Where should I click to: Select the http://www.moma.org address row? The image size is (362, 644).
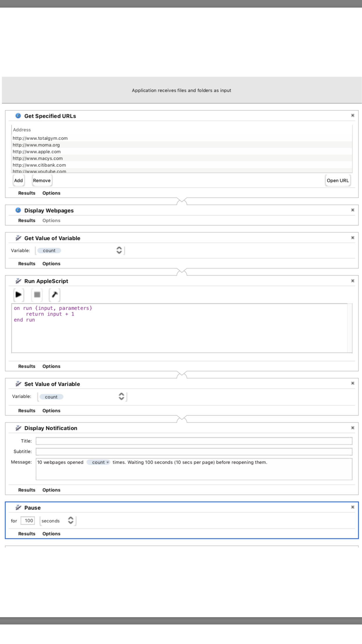(x=36, y=145)
